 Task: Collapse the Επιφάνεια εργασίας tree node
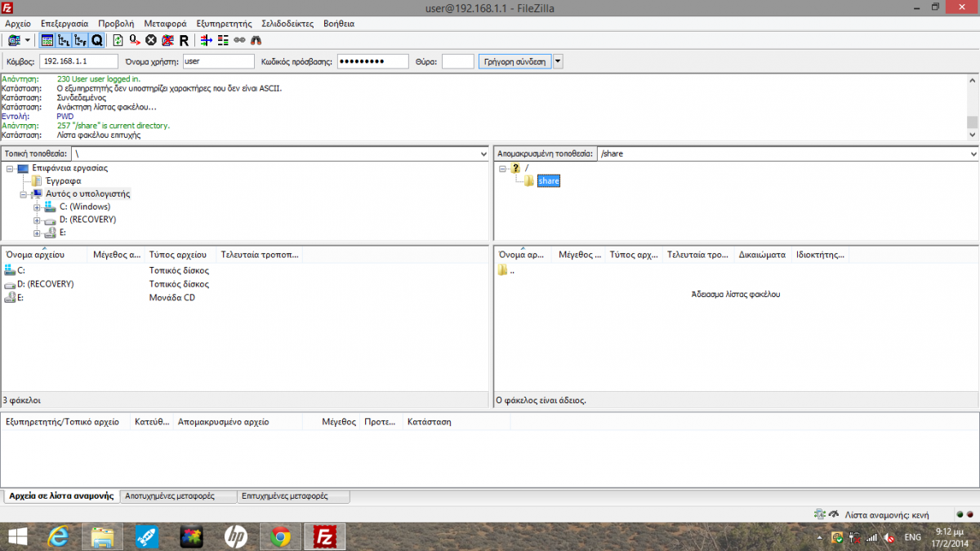(x=10, y=168)
